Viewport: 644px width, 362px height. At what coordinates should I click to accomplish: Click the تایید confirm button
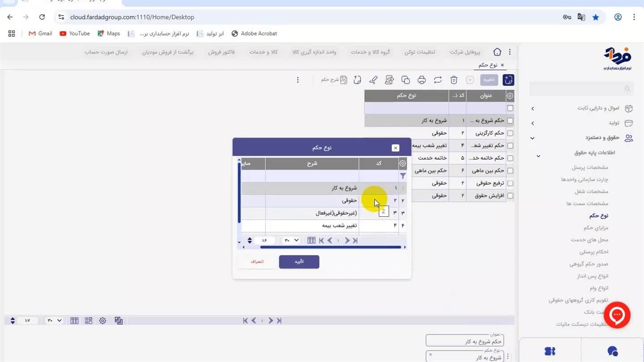pos(299,261)
